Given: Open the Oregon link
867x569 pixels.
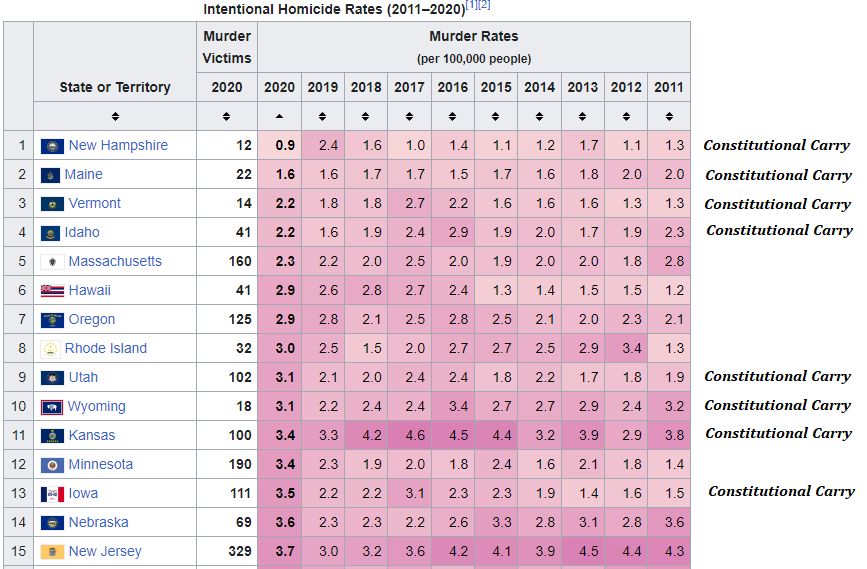Looking at the screenshot, I should (92, 320).
